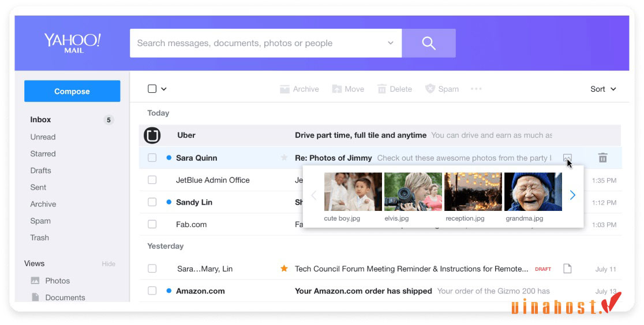This screenshot has width=644, height=325.
Task: Click the Compose button
Action: pyautogui.click(x=72, y=91)
